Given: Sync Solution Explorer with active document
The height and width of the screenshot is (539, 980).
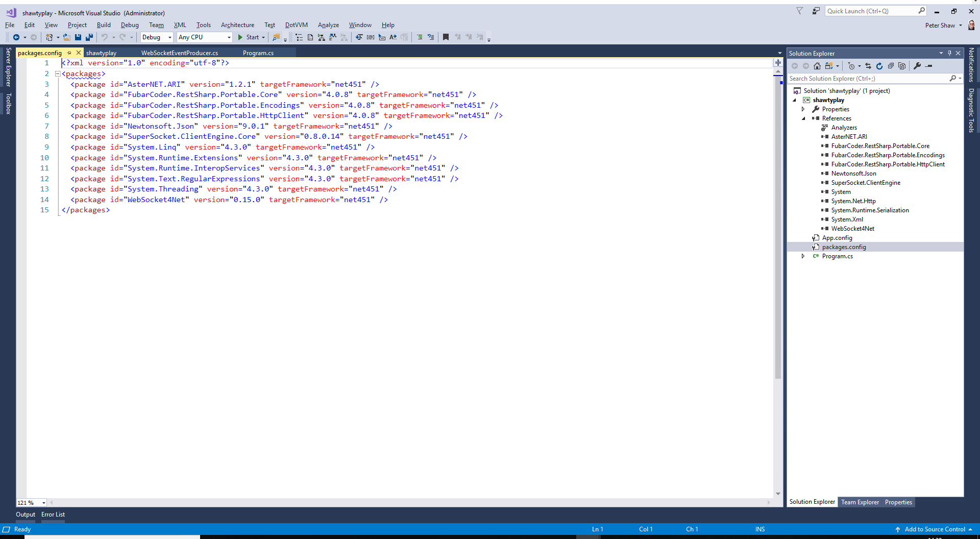Looking at the screenshot, I should tap(867, 66).
